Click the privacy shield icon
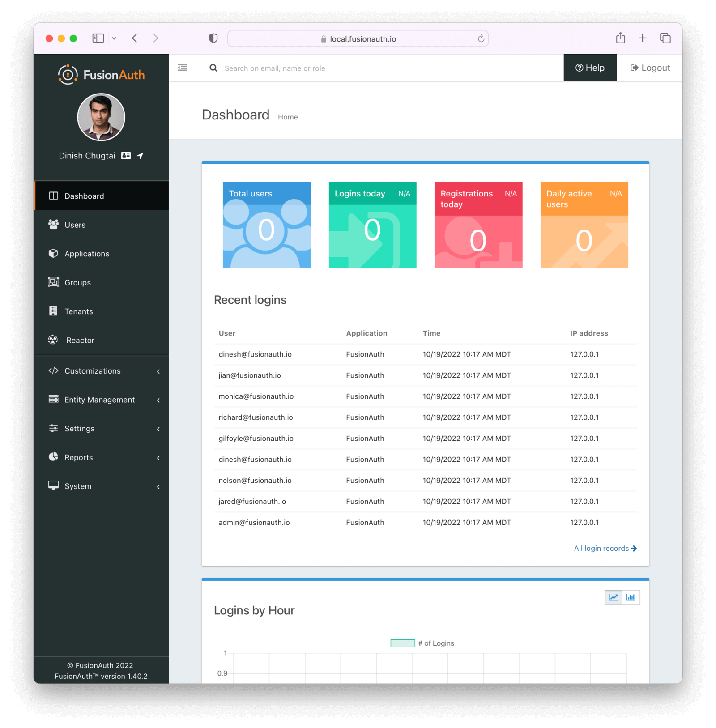 213,38
